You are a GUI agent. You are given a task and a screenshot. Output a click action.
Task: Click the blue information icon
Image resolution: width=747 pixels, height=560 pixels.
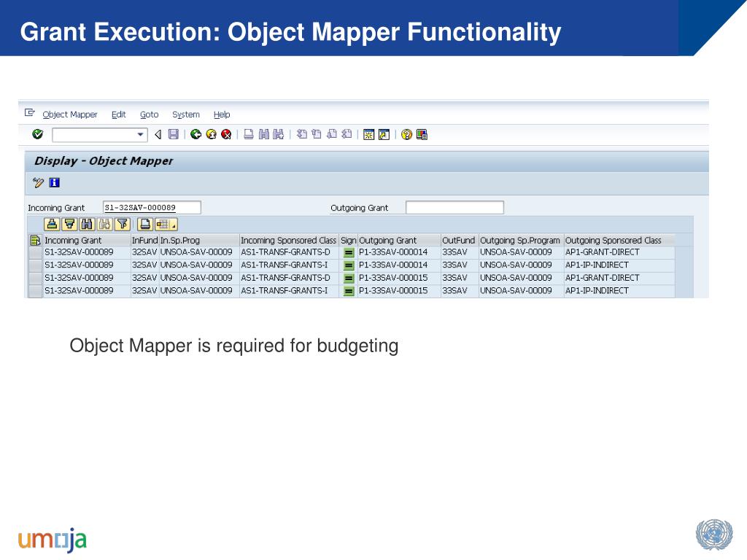pyautogui.click(x=54, y=182)
